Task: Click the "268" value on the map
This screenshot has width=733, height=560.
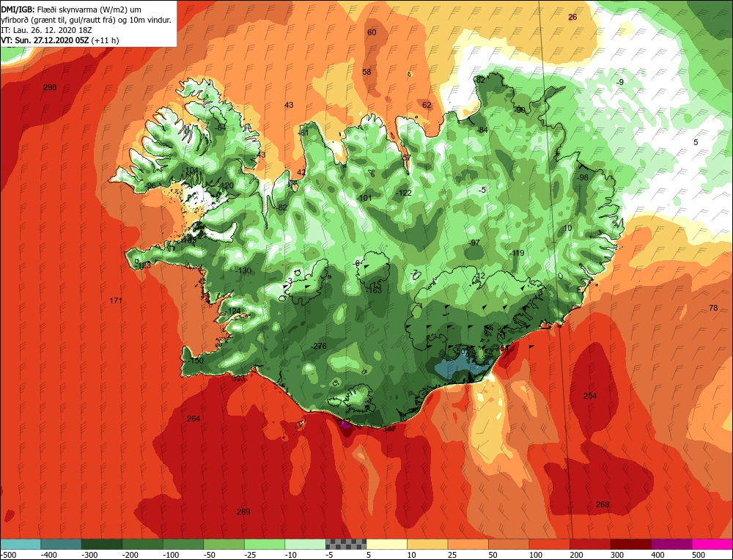Action: [603, 504]
